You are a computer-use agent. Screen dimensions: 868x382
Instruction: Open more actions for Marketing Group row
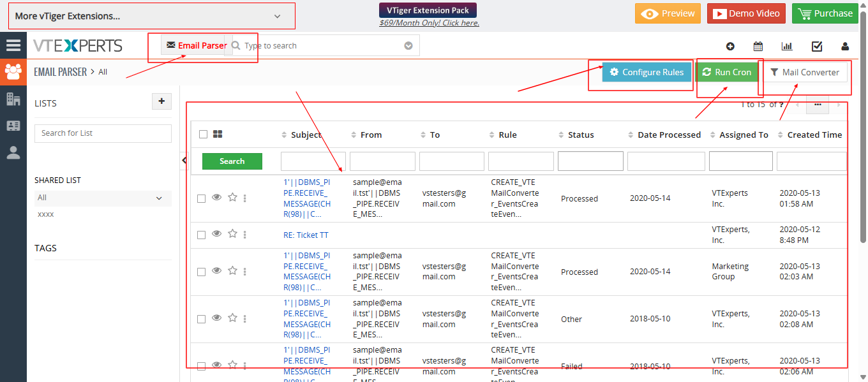(245, 272)
